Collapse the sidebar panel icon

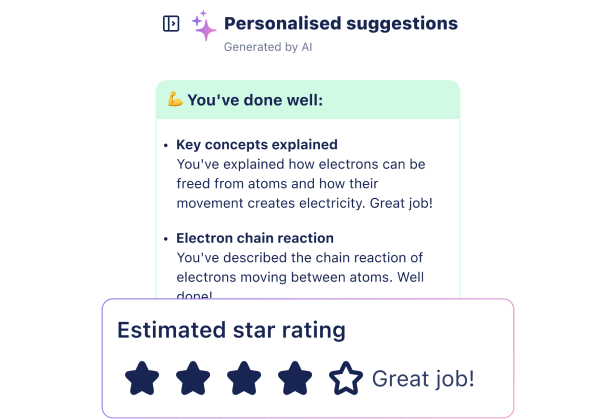(x=171, y=24)
